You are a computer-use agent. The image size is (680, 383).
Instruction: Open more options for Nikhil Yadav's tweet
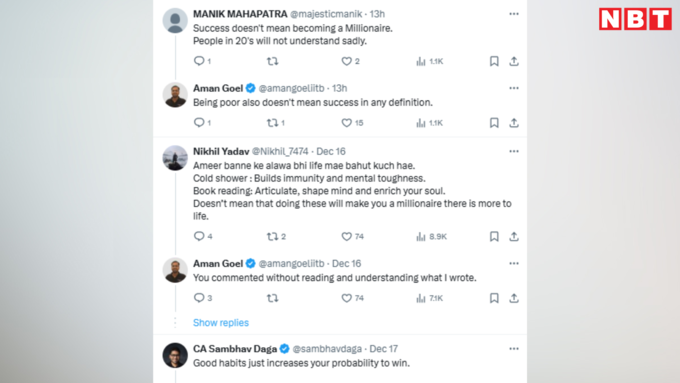(514, 151)
